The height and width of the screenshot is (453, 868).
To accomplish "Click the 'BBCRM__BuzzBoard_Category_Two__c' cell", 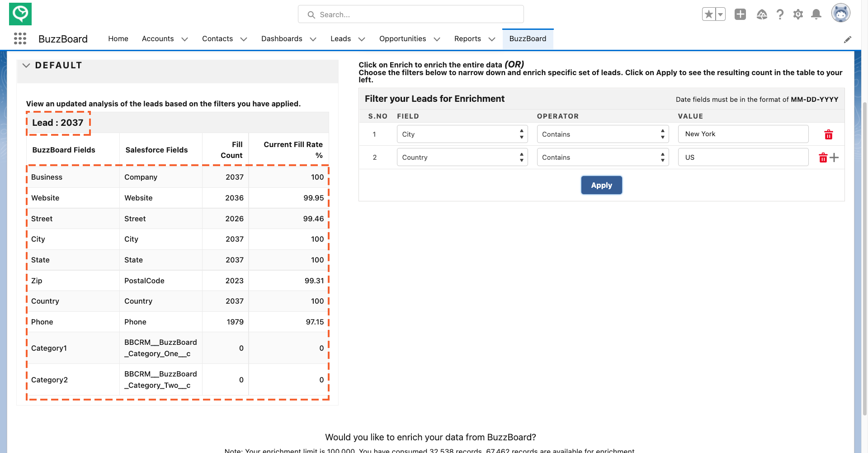I will click(160, 380).
